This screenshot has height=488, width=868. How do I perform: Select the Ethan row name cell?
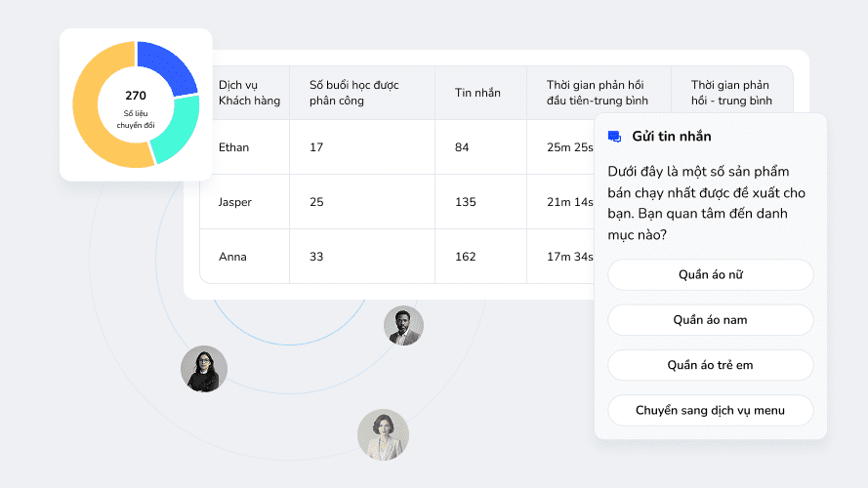click(234, 147)
